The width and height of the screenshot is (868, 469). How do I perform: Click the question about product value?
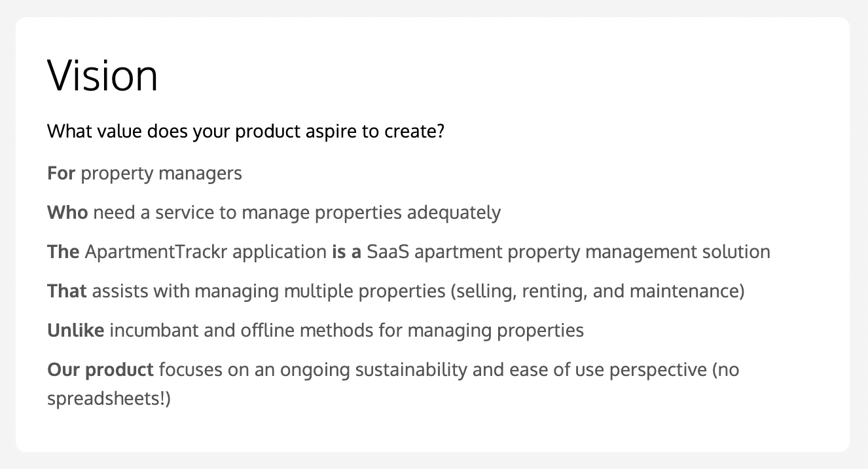(x=246, y=132)
